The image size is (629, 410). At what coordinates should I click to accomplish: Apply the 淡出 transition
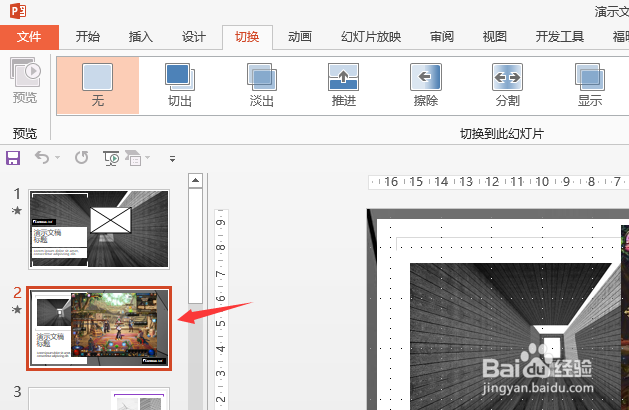[262, 85]
